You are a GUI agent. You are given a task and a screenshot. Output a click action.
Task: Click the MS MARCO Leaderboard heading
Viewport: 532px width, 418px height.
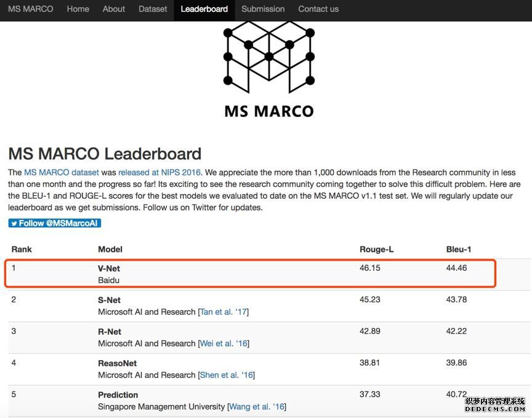[x=105, y=154]
